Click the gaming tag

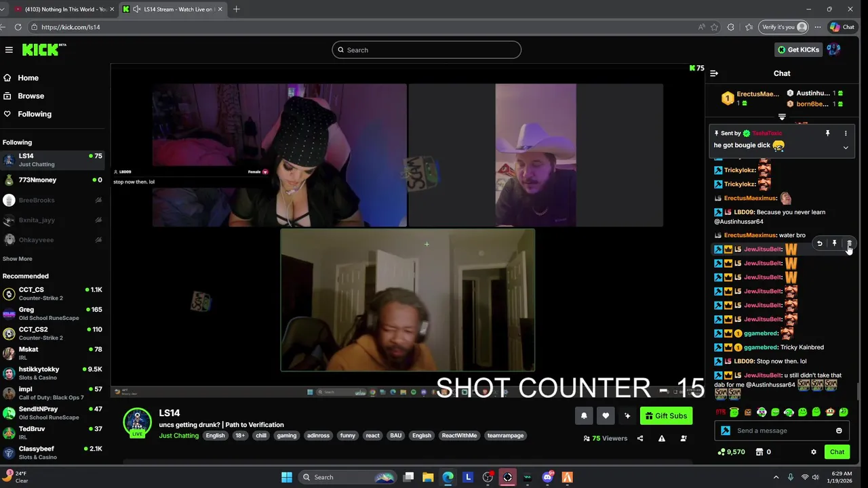[286, 436]
